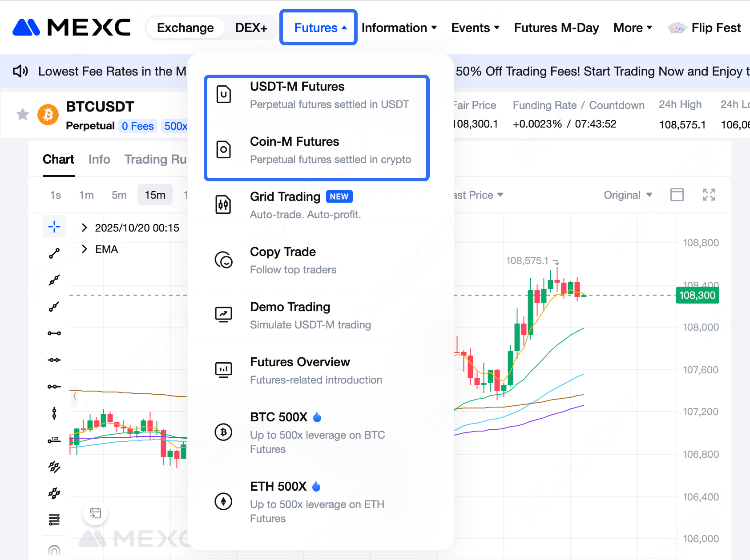Viewport: 750px width, 560px height.
Task: Click the announcement speaker icon
Action: pyautogui.click(x=20, y=71)
